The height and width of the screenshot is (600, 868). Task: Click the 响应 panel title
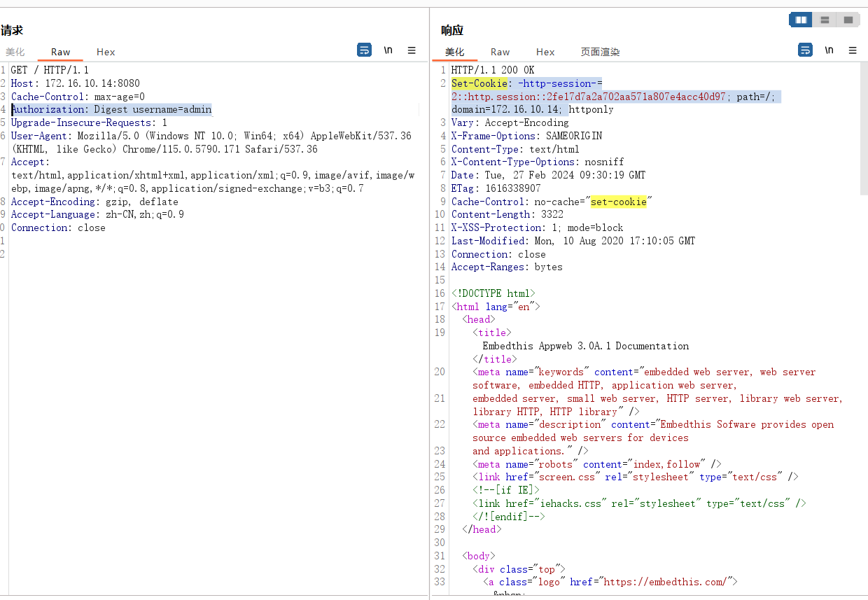tap(452, 30)
